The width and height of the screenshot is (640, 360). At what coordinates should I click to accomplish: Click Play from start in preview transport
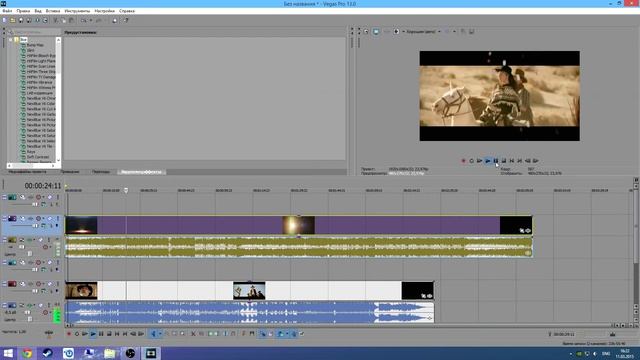point(480,161)
